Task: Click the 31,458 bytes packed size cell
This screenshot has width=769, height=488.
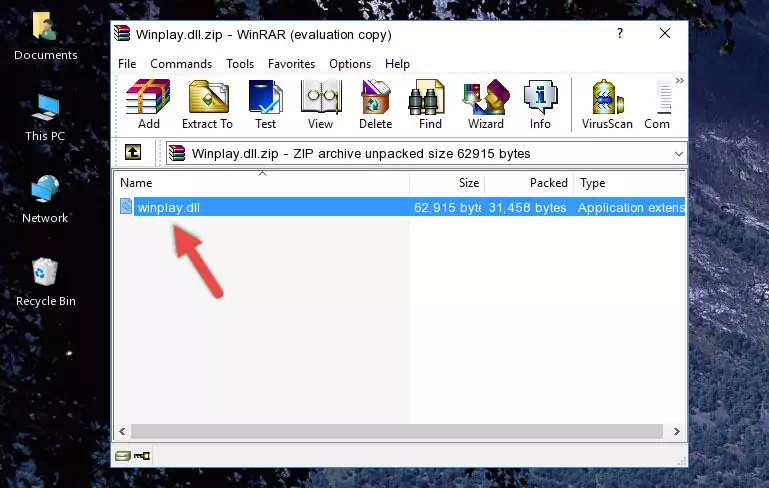Action: coord(527,207)
